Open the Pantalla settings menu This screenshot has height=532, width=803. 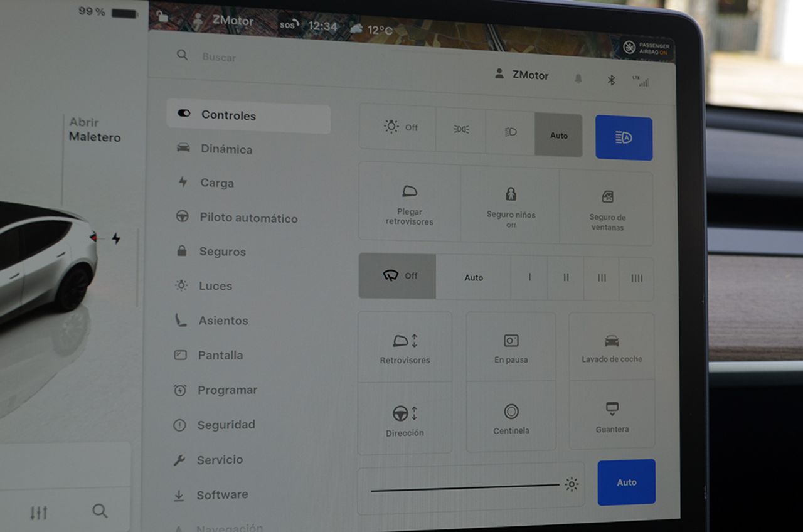point(220,355)
